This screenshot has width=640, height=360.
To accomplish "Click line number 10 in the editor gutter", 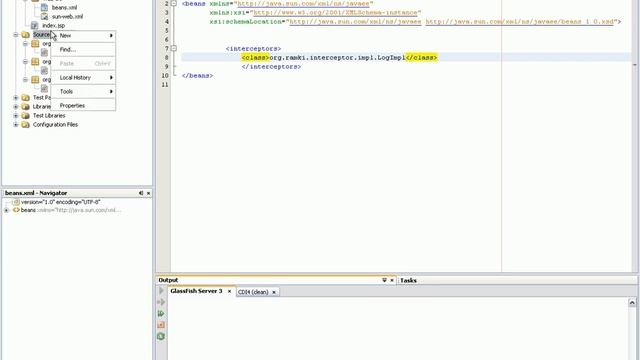I will (165, 76).
